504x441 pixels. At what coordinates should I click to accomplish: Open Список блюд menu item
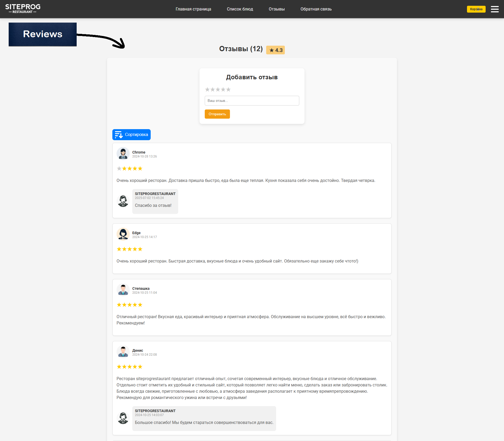[240, 9]
